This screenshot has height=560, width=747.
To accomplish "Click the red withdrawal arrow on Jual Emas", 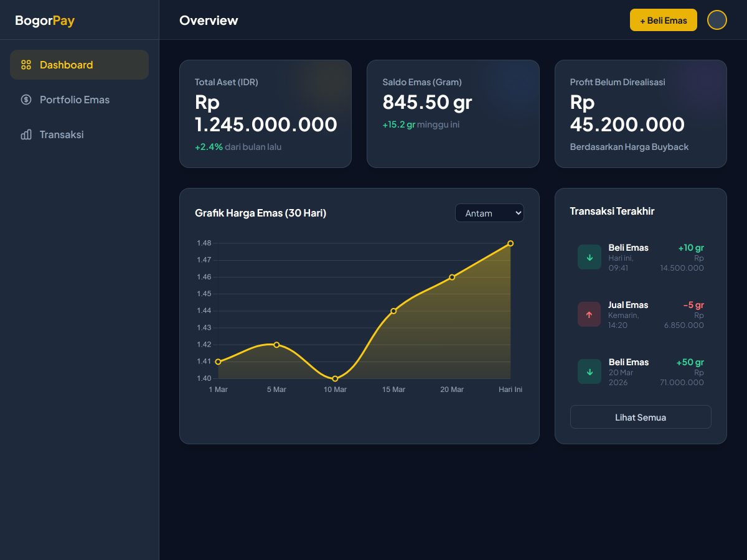I will pos(589,314).
